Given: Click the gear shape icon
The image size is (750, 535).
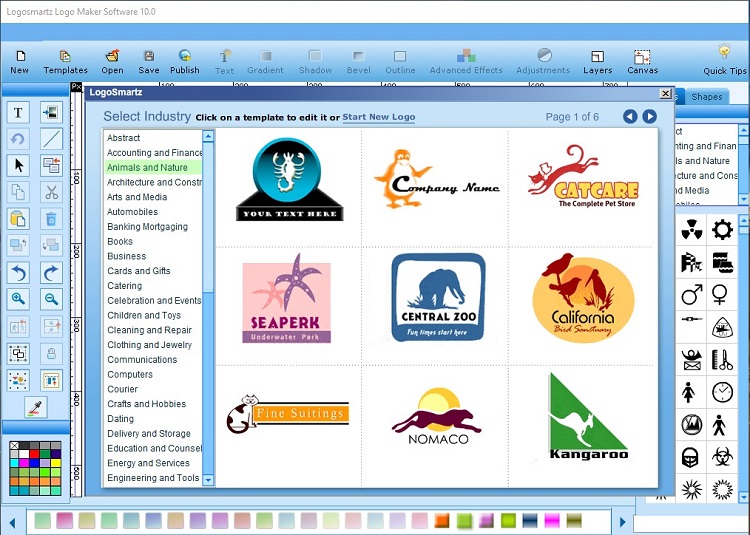Looking at the screenshot, I should (x=722, y=230).
